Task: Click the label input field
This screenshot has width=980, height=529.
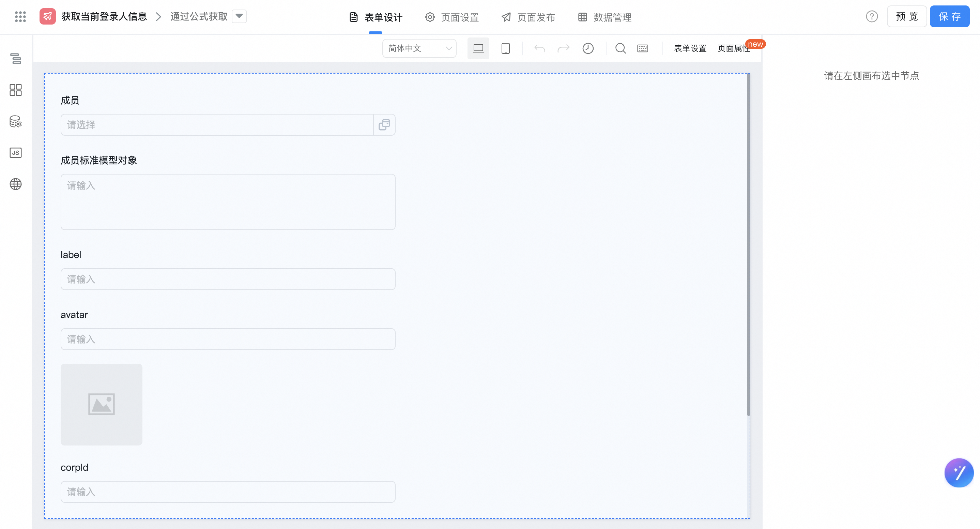Action: [x=228, y=279]
